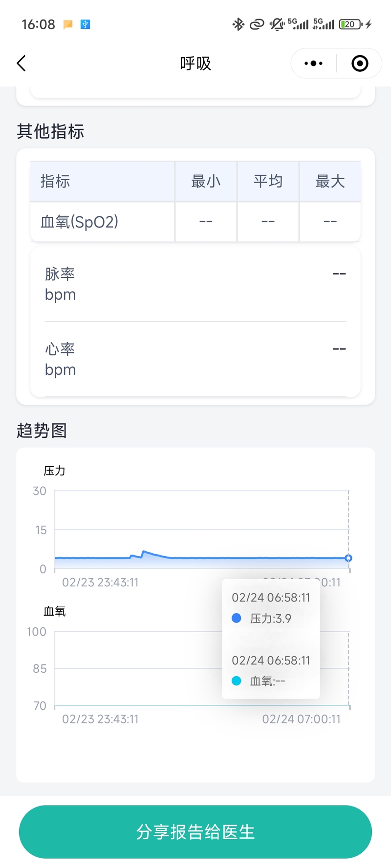This screenshot has width=391, height=868.
Task: Tap the muted bell status icon
Action: point(277,24)
